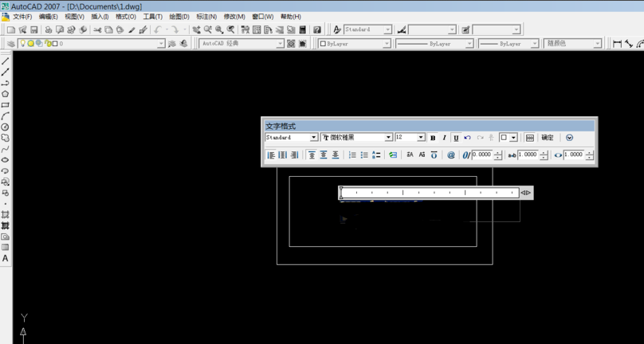Image resolution: width=644 pixels, height=344 pixels.
Task: Click the 确定 button in text format bar
Action: point(548,138)
